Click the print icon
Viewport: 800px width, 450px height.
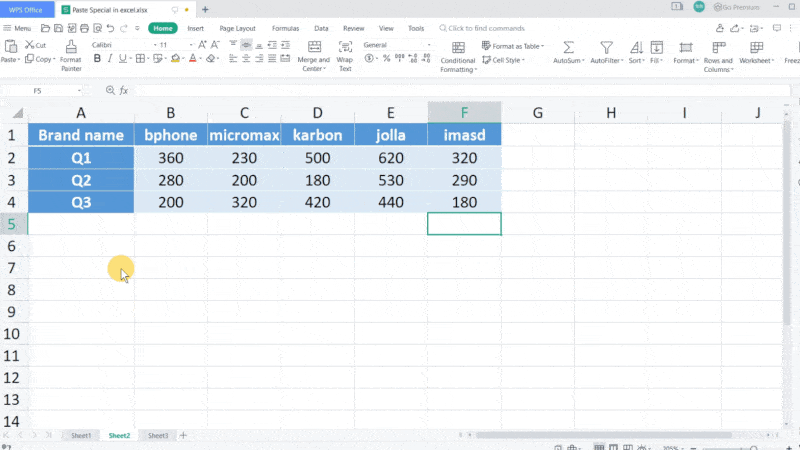coord(84,28)
